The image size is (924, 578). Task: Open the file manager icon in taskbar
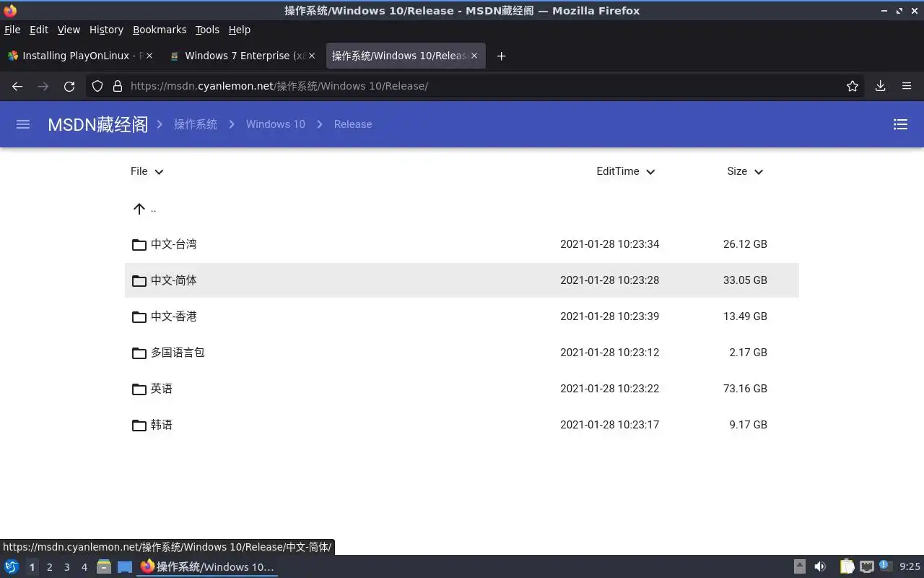104,566
